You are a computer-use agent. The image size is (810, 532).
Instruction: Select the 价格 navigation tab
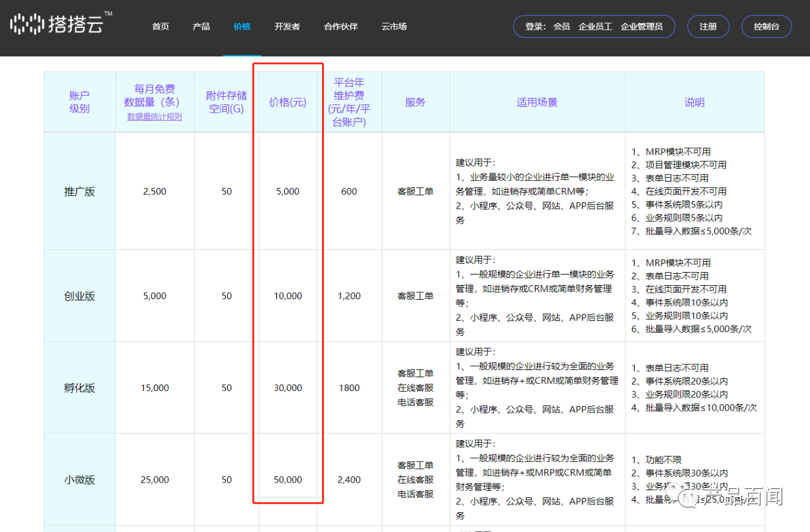(242, 27)
